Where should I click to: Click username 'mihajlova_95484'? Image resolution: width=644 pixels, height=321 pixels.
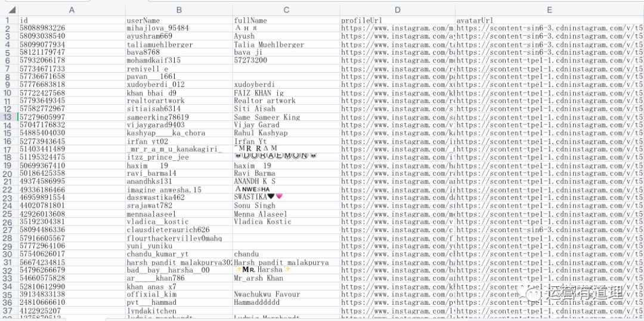click(157, 28)
